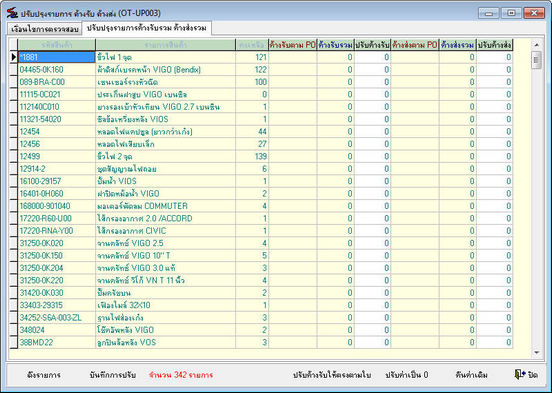The image size is (552, 393).
Task: Click the remaining quantity 27 cell
Action: (x=252, y=144)
